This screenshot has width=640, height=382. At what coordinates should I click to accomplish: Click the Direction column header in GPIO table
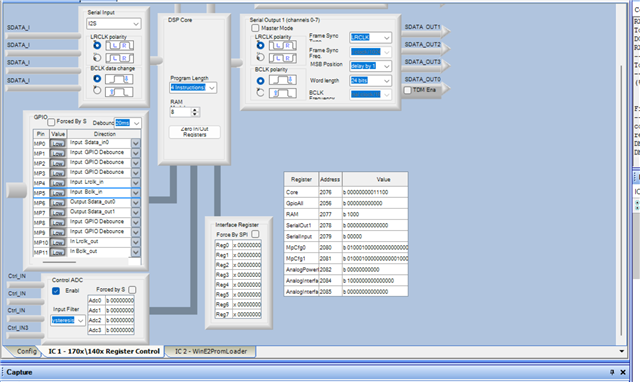[x=104, y=134]
